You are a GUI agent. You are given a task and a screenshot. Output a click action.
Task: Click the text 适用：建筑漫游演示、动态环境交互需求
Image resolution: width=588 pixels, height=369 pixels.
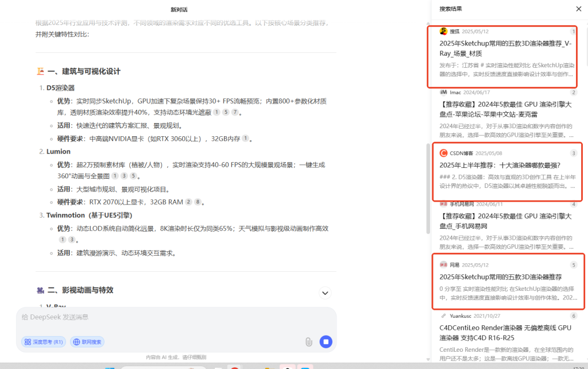coord(117,253)
